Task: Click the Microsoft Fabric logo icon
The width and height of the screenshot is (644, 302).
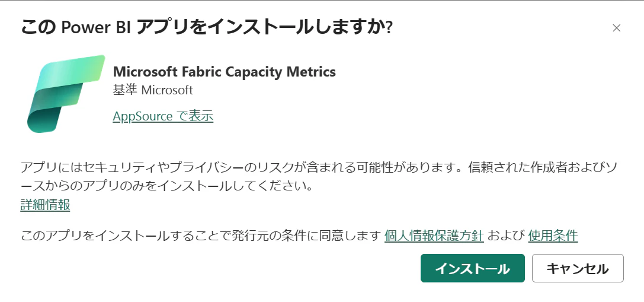Action: (66, 94)
